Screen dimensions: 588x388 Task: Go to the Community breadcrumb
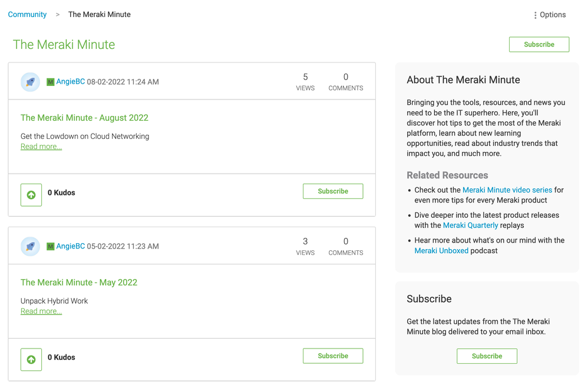[27, 15]
